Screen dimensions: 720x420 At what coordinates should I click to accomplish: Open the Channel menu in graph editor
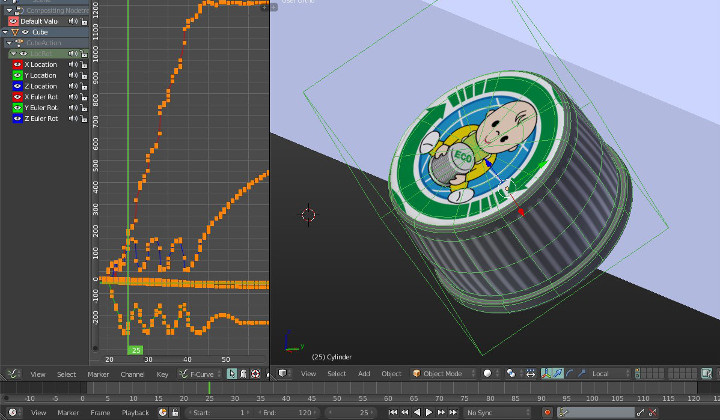[x=132, y=373]
